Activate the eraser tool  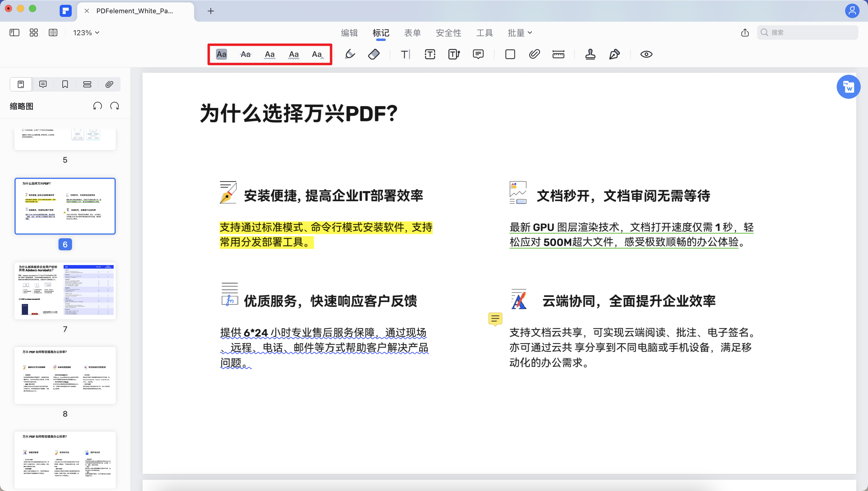(x=374, y=54)
